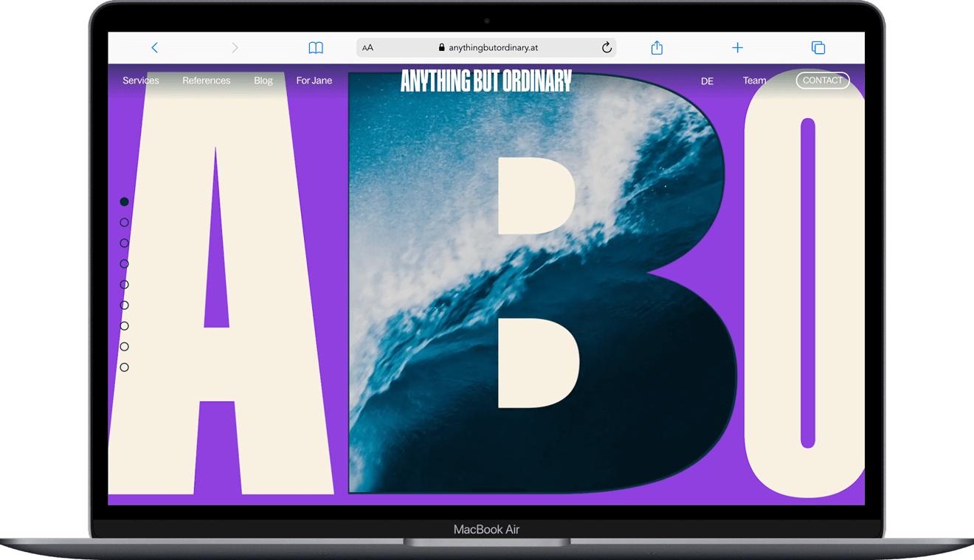Click the Safari back arrow
Screen dimensions: 974x560
click(154, 48)
